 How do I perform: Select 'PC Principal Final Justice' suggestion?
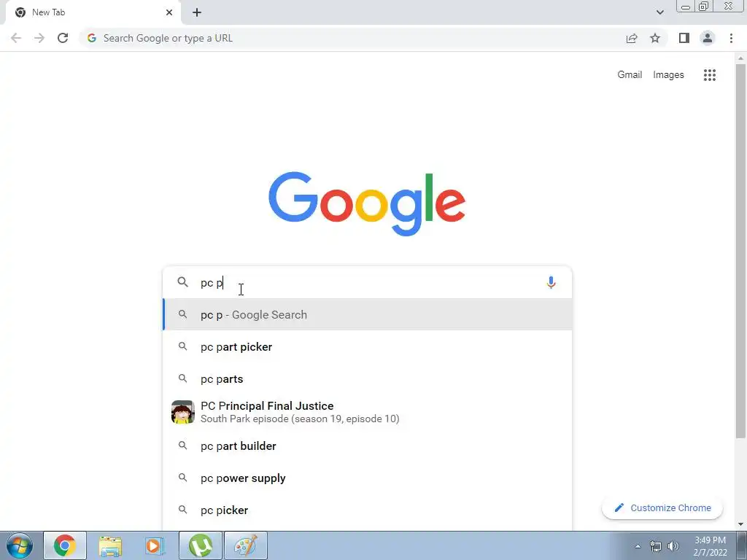367,412
